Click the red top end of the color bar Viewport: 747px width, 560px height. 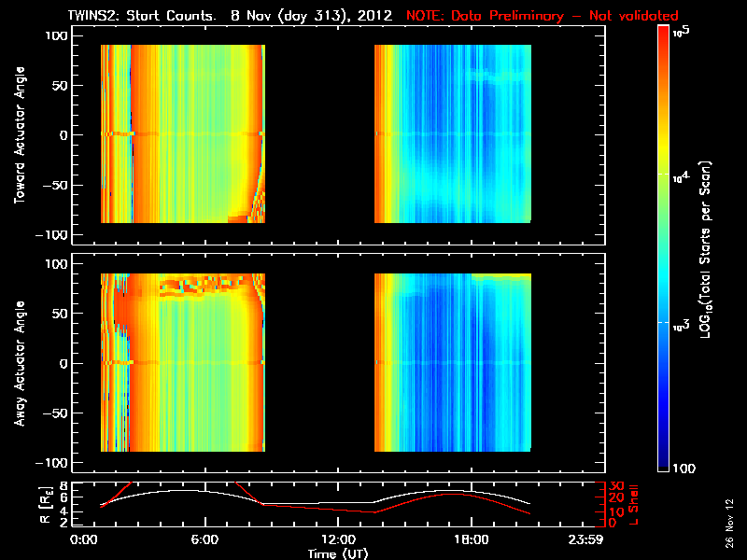pyautogui.click(x=664, y=33)
